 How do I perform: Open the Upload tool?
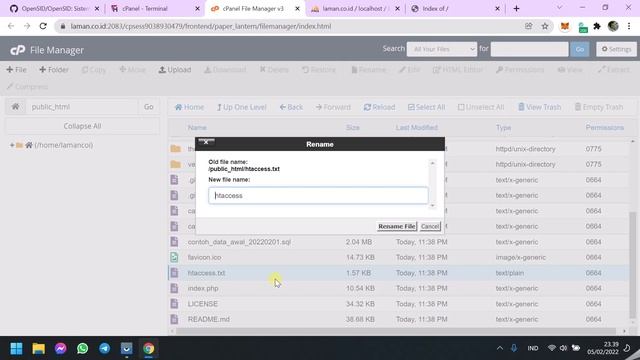(175, 70)
